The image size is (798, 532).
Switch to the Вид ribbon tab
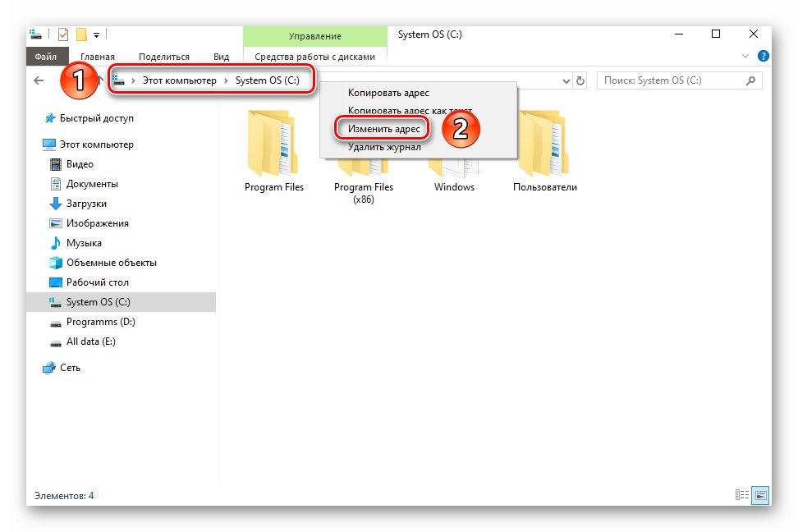coord(220,56)
